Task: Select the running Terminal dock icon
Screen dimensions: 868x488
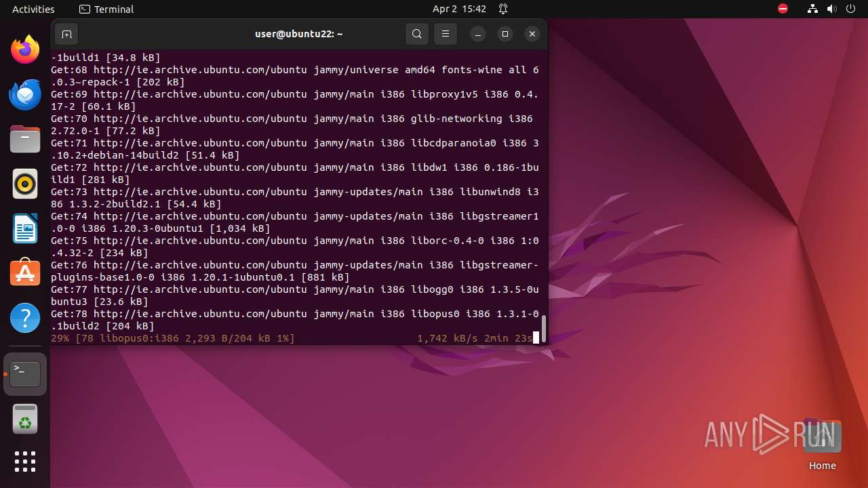Action: 25,374
